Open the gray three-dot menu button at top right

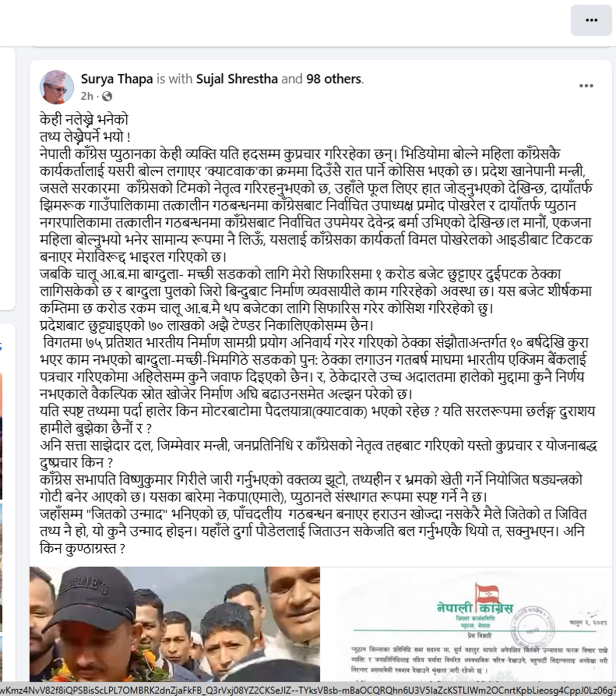point(591,21)
